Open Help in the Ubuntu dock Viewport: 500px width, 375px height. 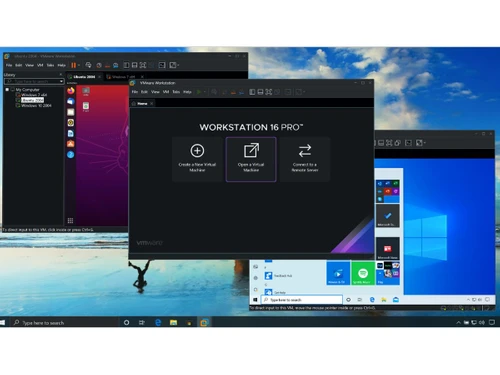pyautogui.click(x=71, y=154)
